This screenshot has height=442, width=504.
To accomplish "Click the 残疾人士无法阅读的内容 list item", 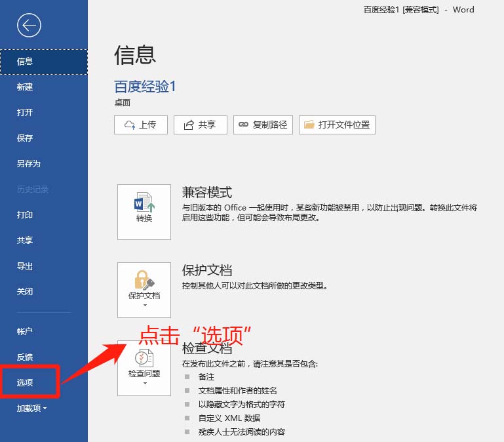I will (x=242, y=432).
